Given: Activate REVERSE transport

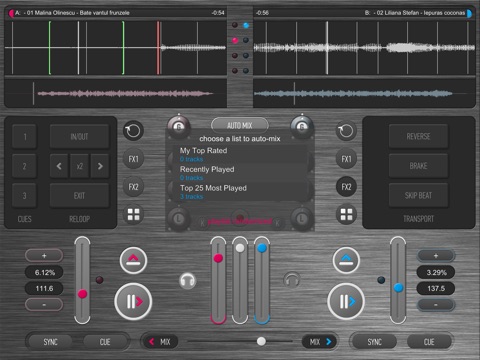Looking at the screenshot, I should [x=418, y=136].
